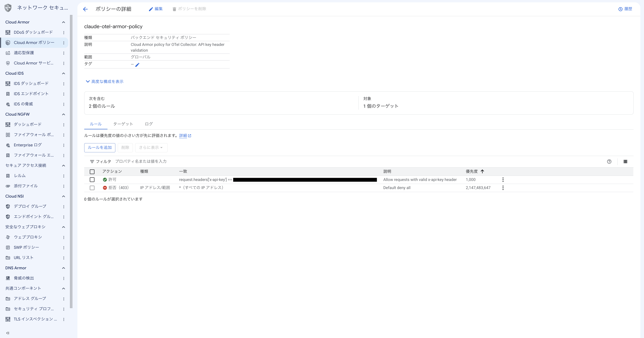Click the SWP ポリシー icon

pos(8,248)
